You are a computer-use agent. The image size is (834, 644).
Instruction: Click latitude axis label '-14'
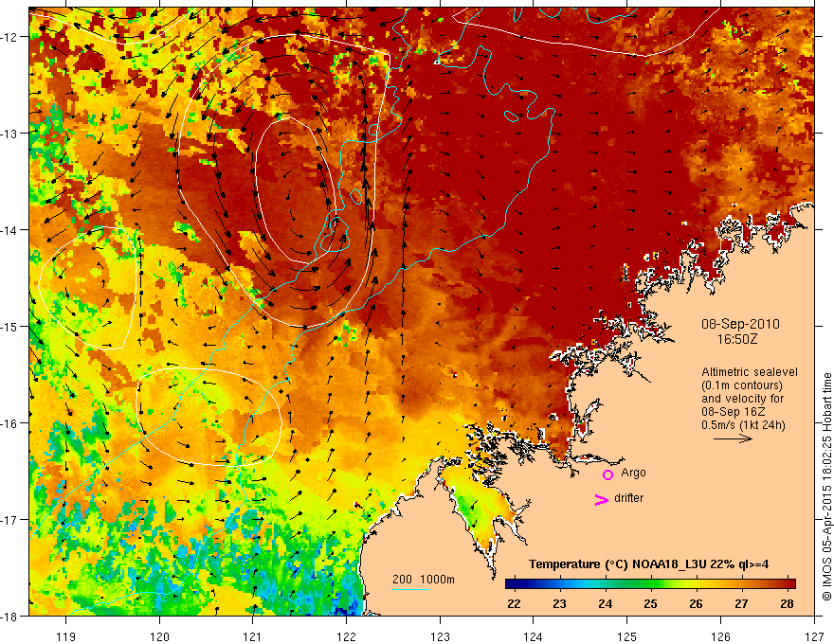[x=10, y=230]
